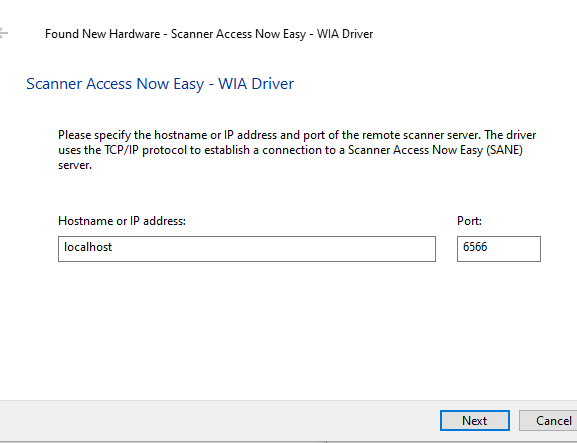The image size is (577, 443).
Task: Click the blue 'Scanner Access Now Easy - WIA Driver' heading
Action: (160, 84)
